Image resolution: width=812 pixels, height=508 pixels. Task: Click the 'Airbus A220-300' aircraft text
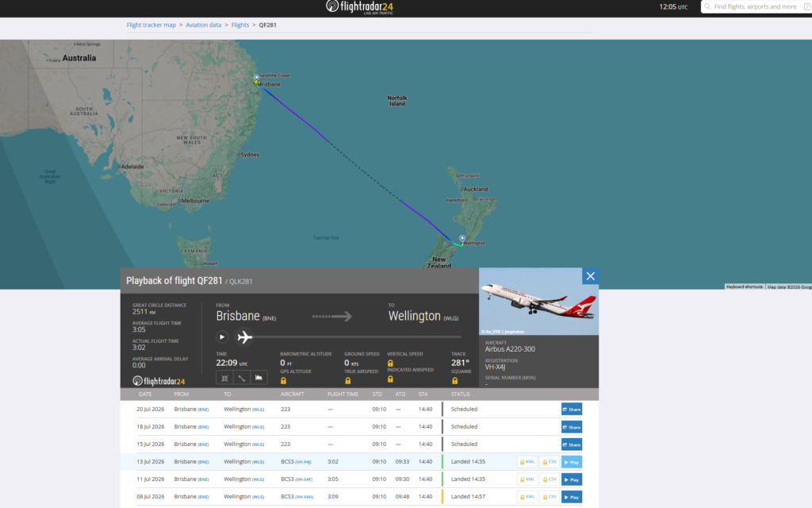click(x=510, y=349)
